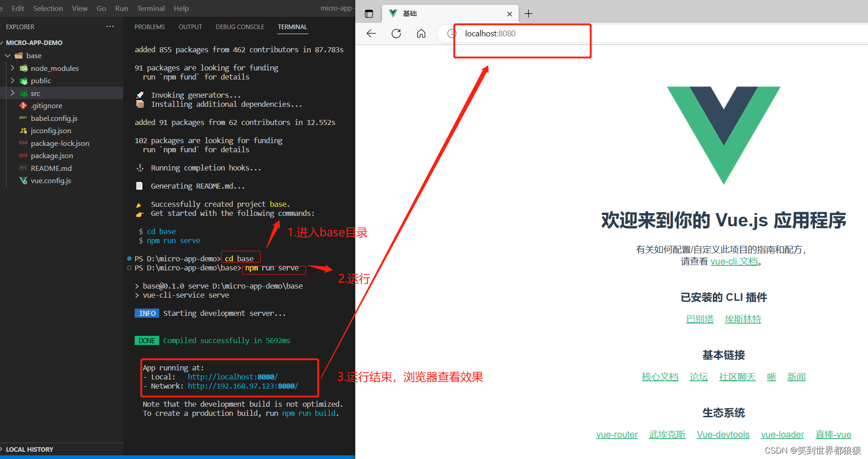
Task: Open the vue-router ecosystem link
Action: point(617,434)
